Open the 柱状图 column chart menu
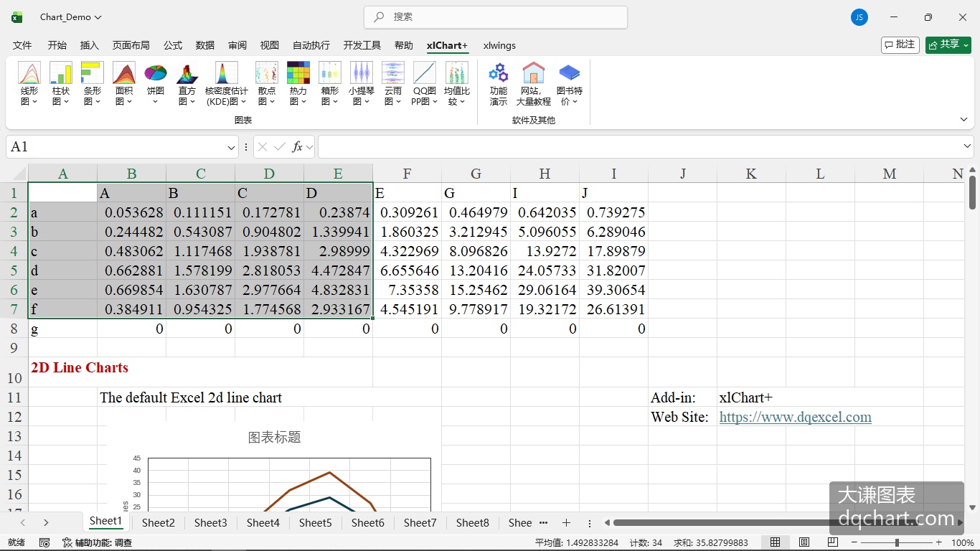This screenshot has height=551, width=980. [61, 84]
